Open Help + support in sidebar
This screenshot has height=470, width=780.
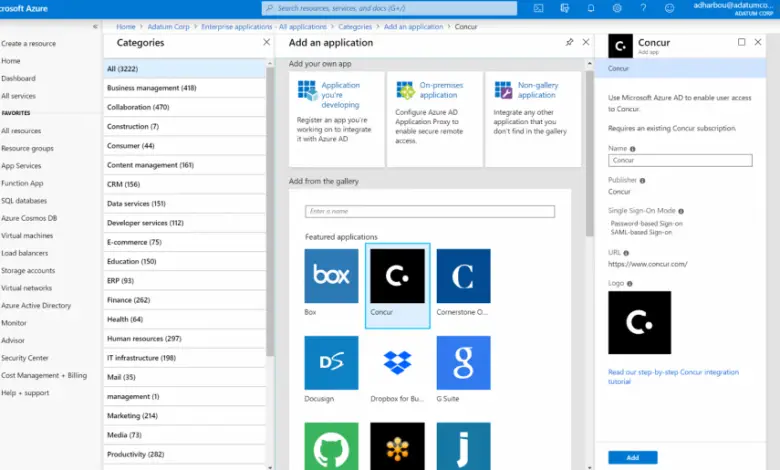coord(25,392)
